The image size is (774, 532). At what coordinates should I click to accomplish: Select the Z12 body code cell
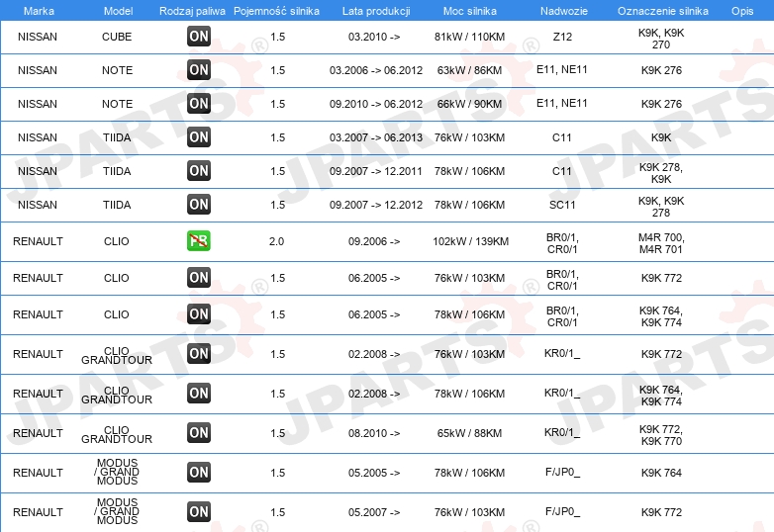point(562,37)
